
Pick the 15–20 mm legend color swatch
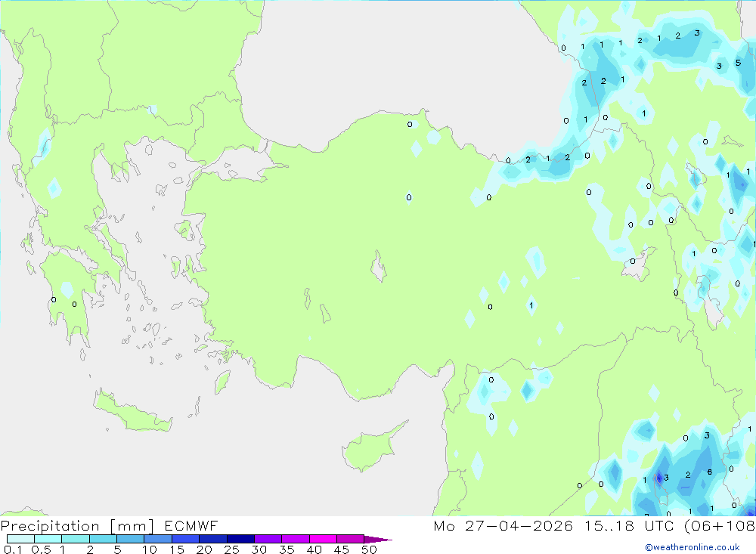(186, 539)
